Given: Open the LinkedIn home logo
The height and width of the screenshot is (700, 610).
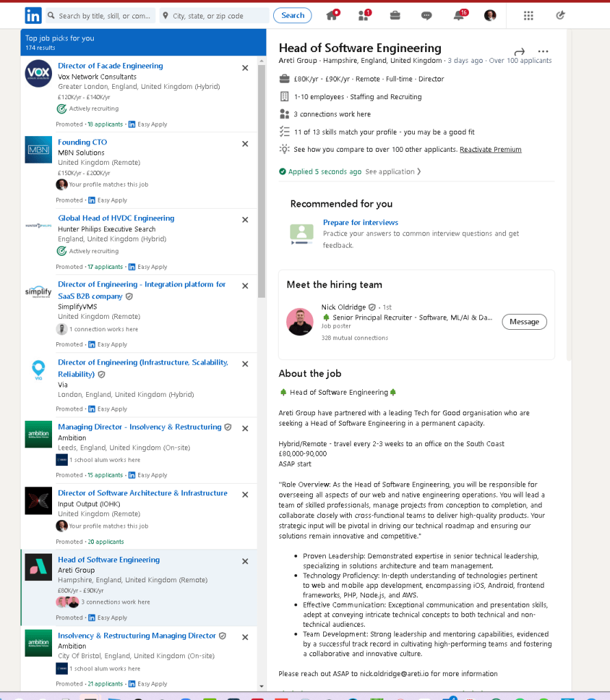Looking at the screenshot, I should (x=33, y=16).
